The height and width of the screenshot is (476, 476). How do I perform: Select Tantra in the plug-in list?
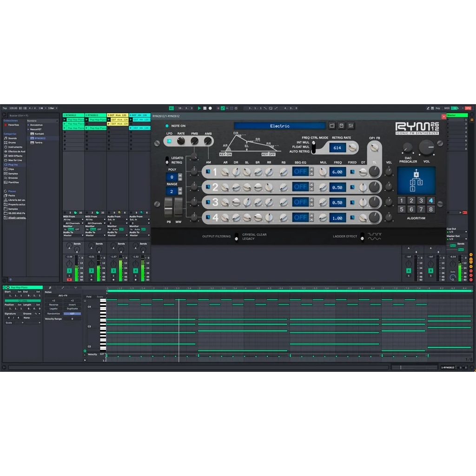(x=38, y=142)
